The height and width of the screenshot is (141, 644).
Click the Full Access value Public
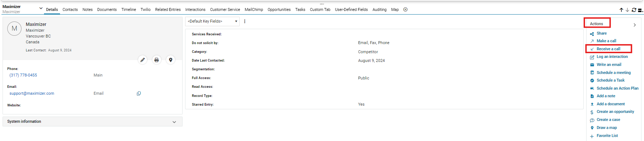coord(364,78)
